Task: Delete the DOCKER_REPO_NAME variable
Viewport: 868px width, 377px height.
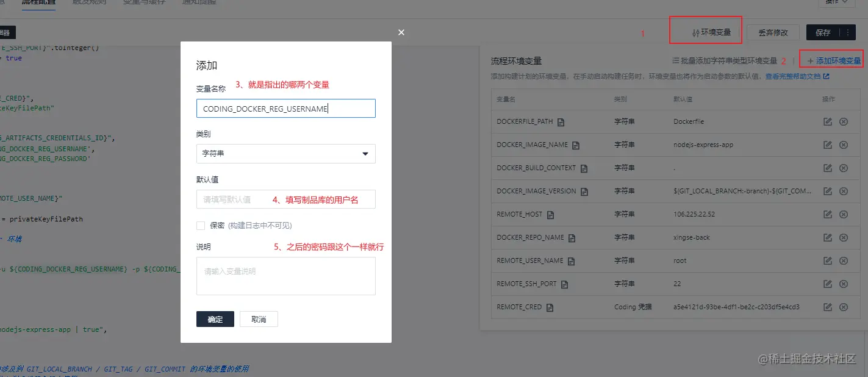Action: point(844,238)
